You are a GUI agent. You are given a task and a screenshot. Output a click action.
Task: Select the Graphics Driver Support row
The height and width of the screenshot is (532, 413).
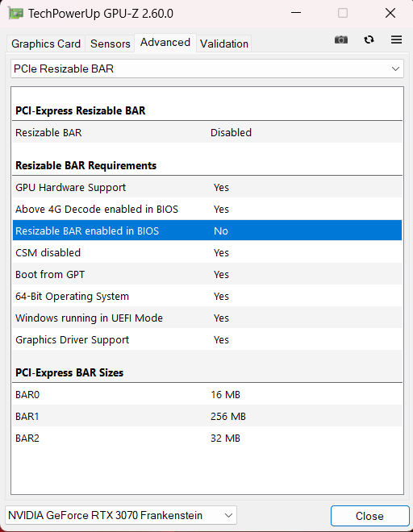pyautogui.click(x=207, y=339)
